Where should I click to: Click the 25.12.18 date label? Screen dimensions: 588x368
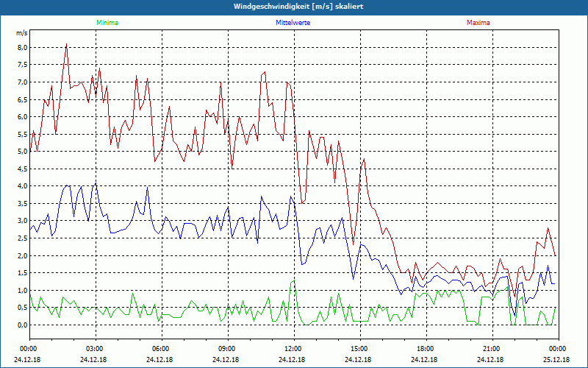[556, 359]
